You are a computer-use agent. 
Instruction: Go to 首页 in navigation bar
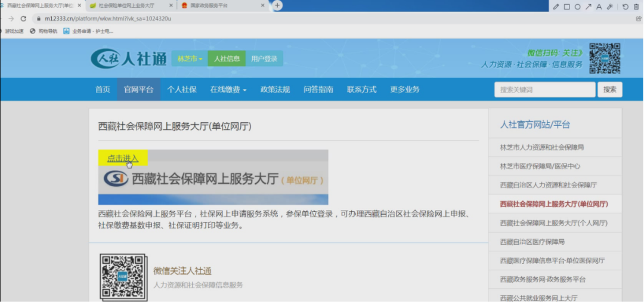pyautogui.click(x=103, y=90)
